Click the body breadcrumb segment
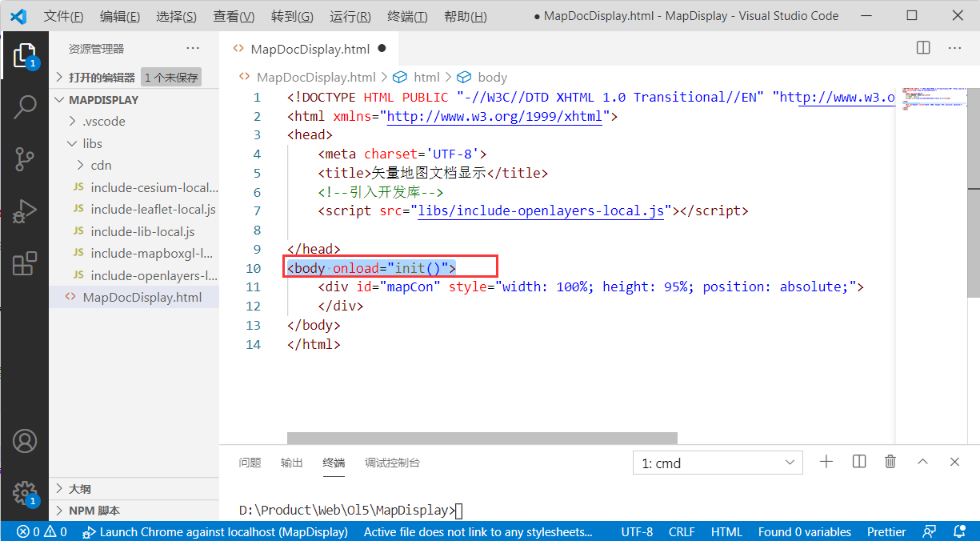980x541 pixels. point(492,78)
